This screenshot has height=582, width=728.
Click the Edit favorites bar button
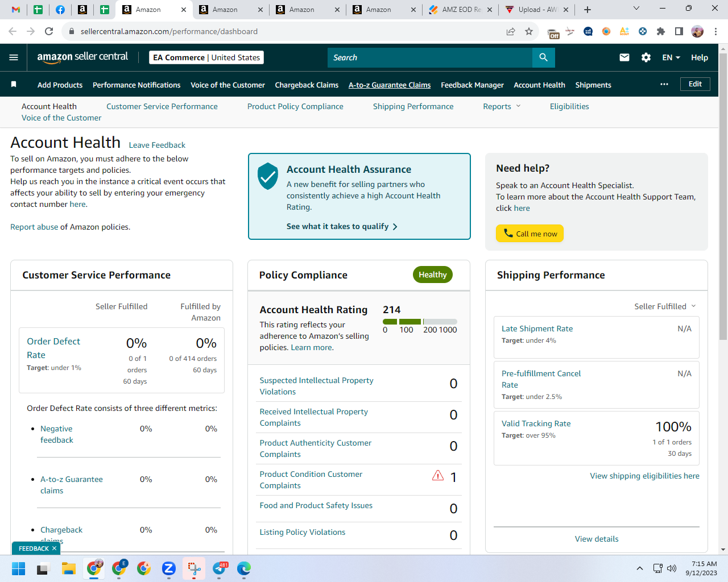(695, 84)
